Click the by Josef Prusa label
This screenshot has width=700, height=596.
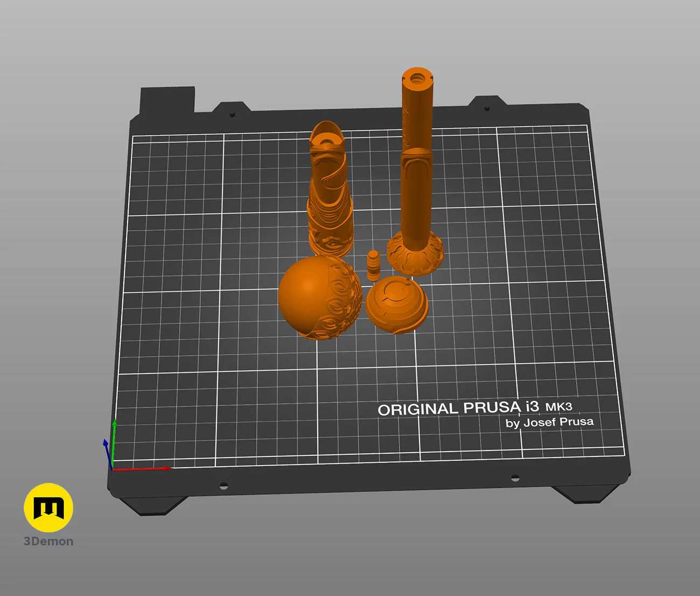pyautogui.click(x=549, y=422)
